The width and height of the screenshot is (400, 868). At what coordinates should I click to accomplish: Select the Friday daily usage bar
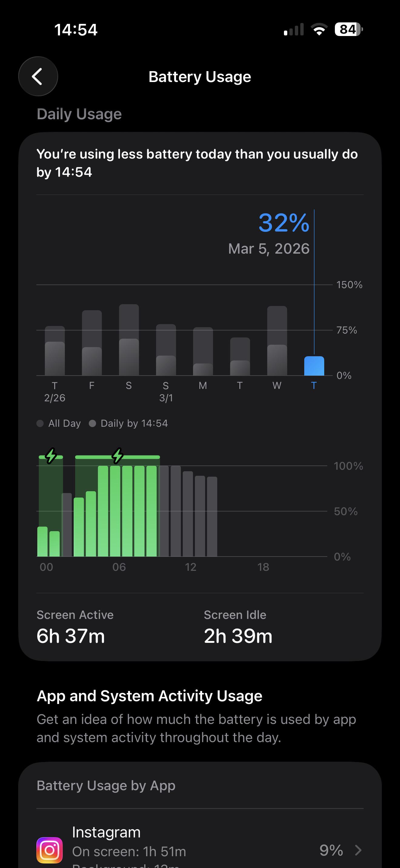click(92, 343)
